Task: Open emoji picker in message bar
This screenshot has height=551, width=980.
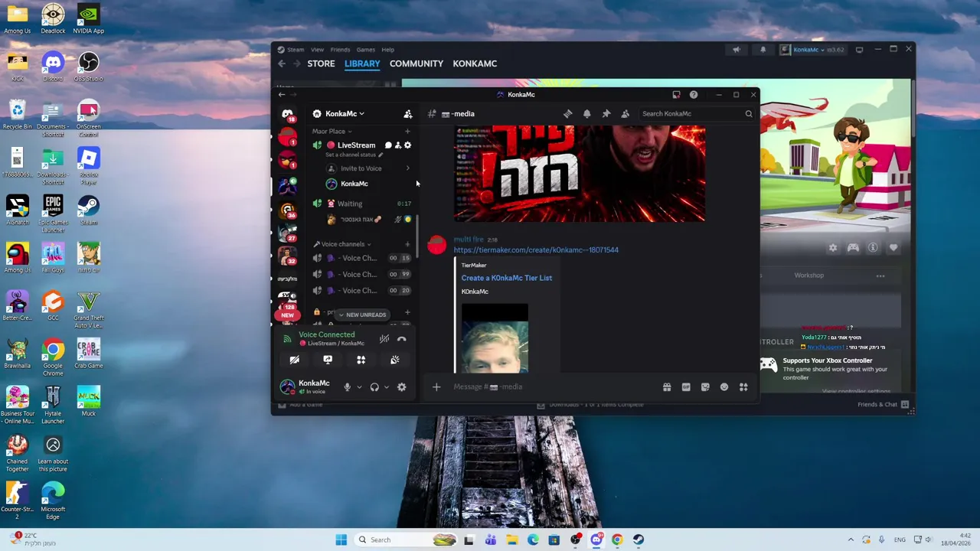Action: click(724, 387)
